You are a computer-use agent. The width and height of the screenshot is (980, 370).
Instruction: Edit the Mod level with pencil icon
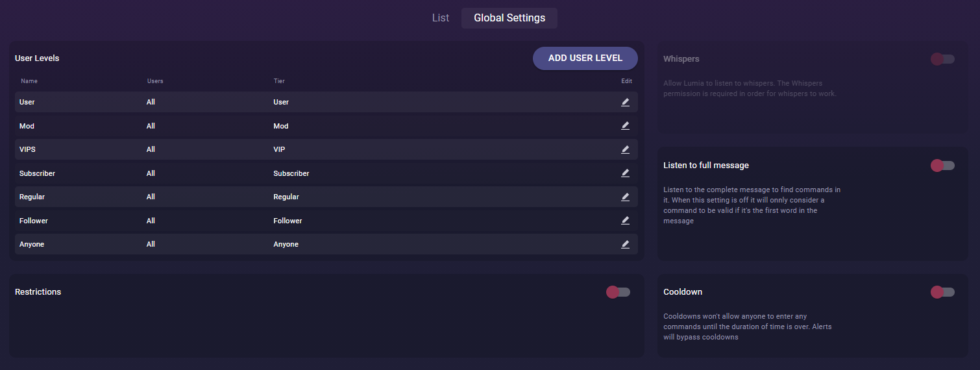[626, 126]
